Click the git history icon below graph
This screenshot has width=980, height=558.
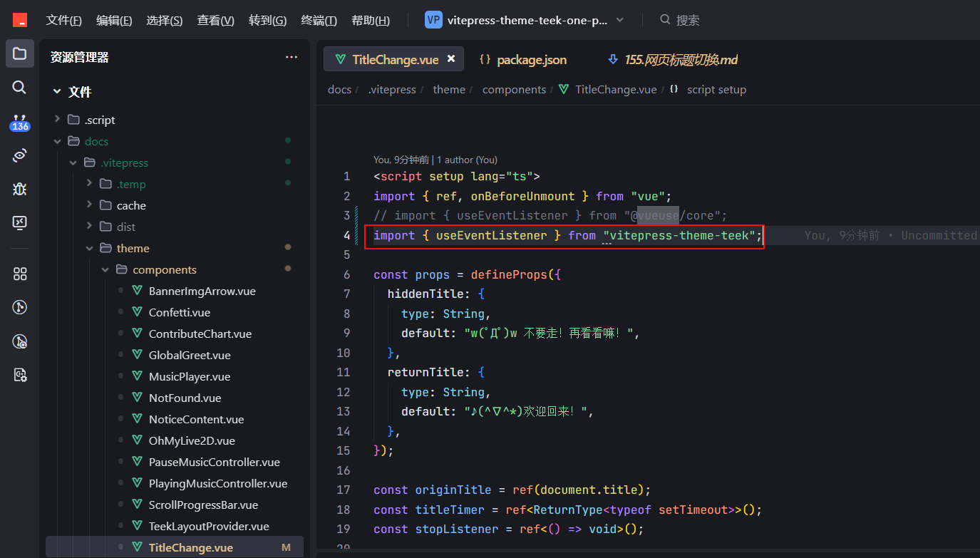click(20, 341)
